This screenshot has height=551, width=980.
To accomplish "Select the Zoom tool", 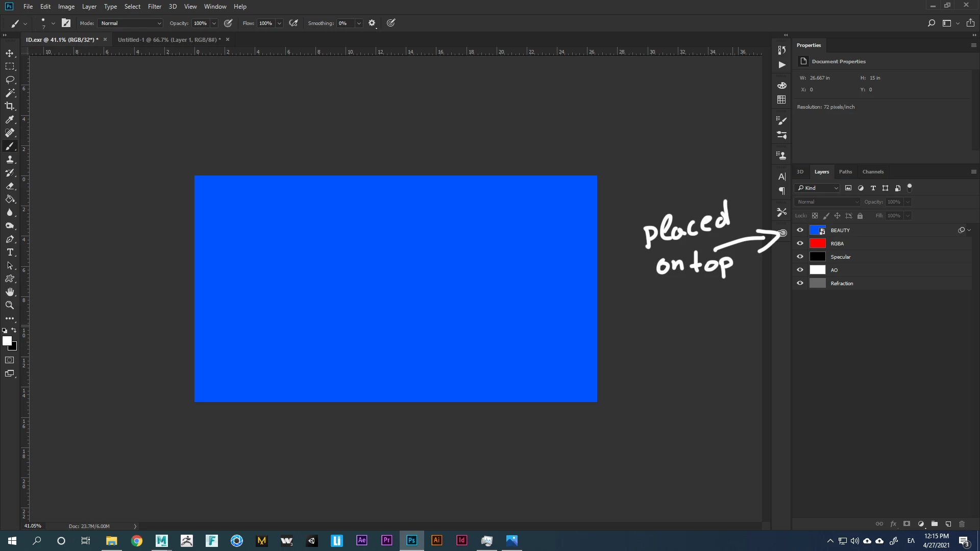I will [x=10, y=305].
